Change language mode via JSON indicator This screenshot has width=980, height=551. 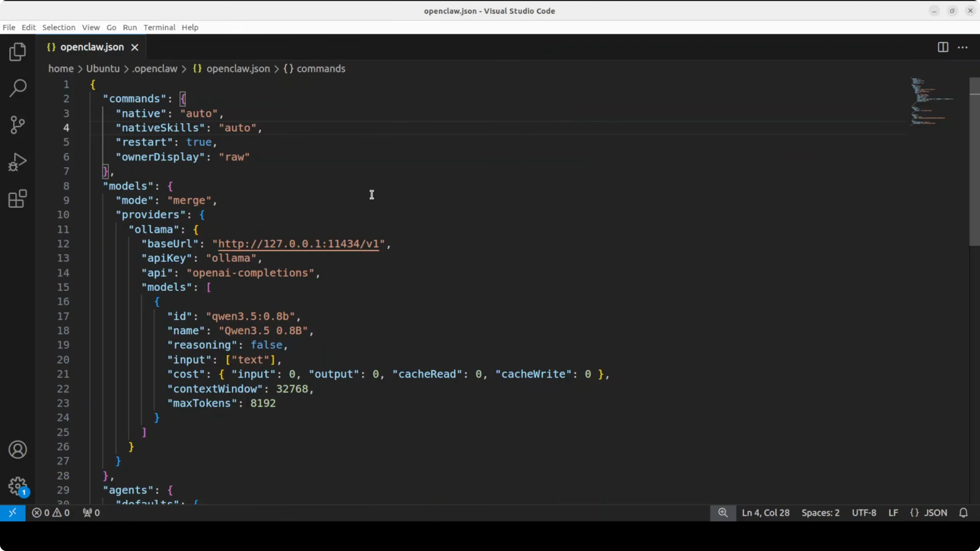(929, 513)
